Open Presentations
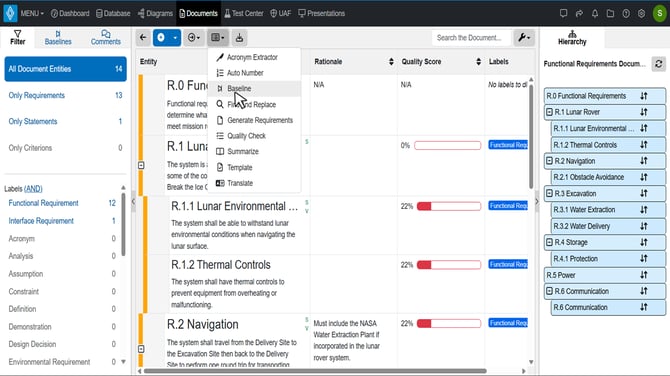 (321, 14)
